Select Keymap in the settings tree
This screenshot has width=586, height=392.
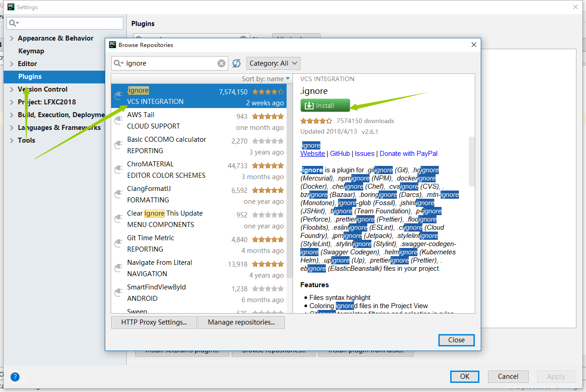[31, 51]
